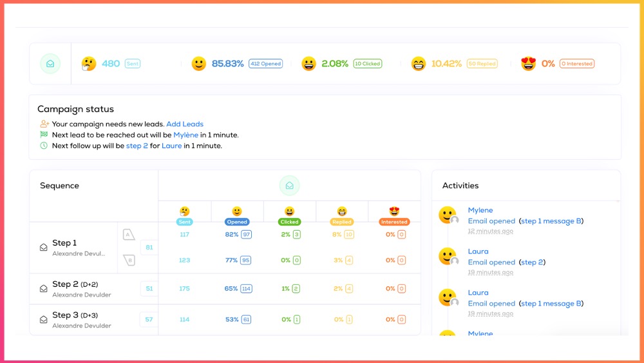644x363 pixels.
Task: Click the laughing emoji above the Replied column
Action: [x=342, y=211]
